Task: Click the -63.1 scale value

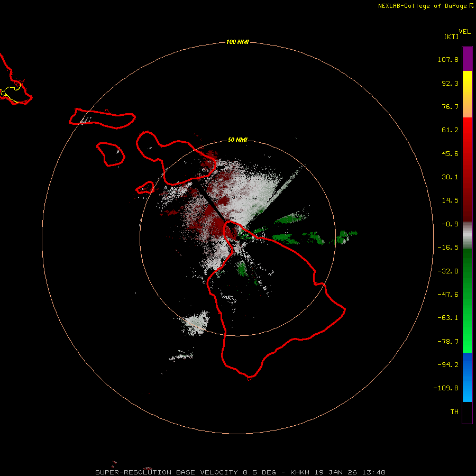Action: click(448, 318)
